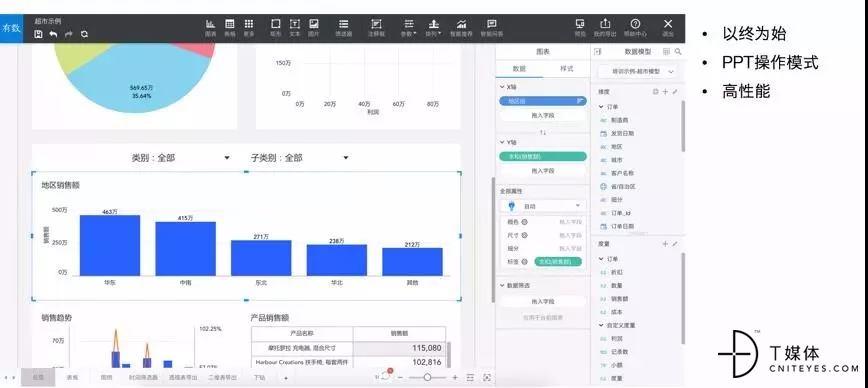Collapse the X轴 section

[x=502, y=87]
